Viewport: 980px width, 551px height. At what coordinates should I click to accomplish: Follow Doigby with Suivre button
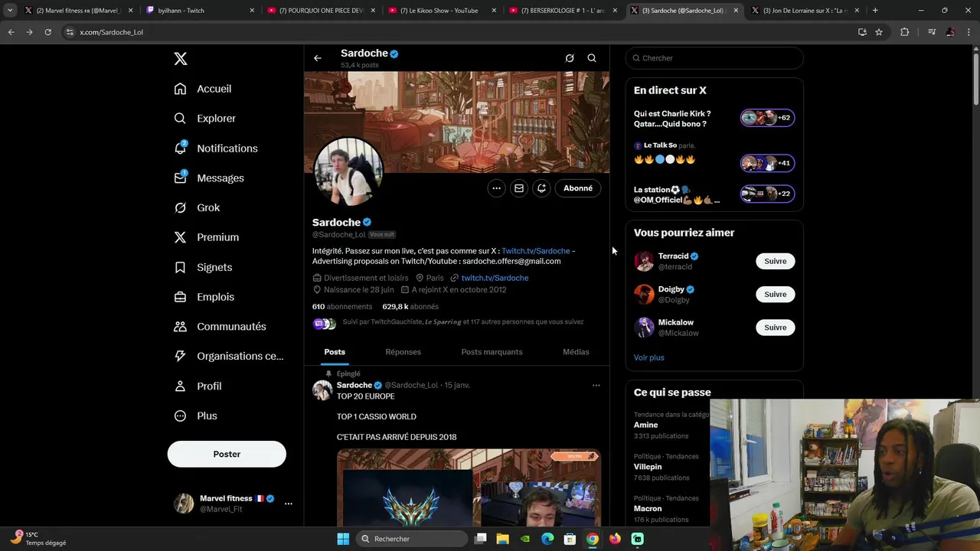click(775, 295)
